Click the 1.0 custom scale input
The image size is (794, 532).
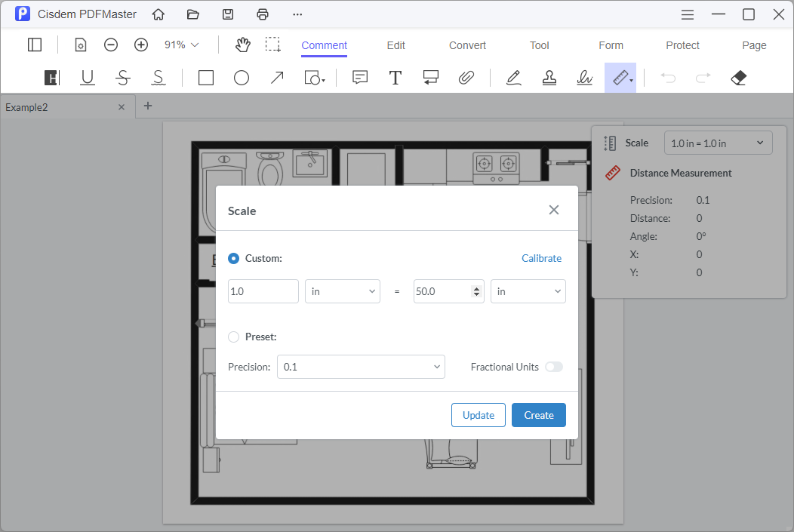tap(263, 291)
